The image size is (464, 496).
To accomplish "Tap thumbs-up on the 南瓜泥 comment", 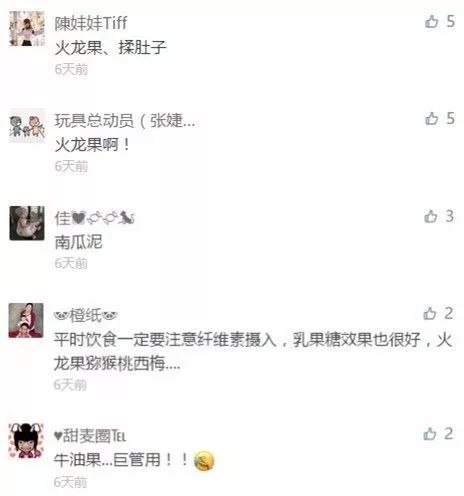I will [x=431, y=216].
